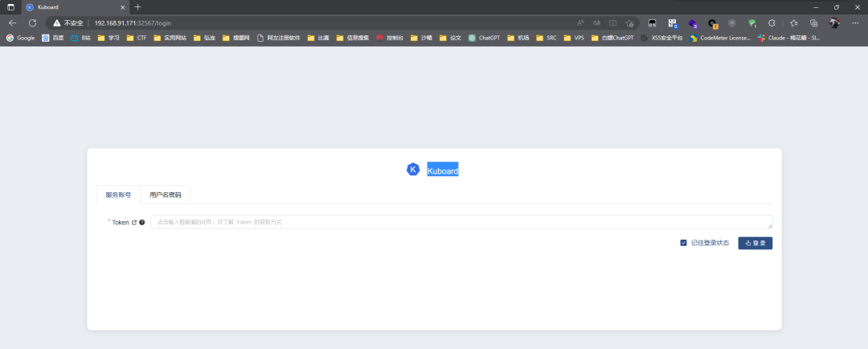This screenshot has width=868, height=349.
Task: Open the 控制台 bookmark
Action: [390, 39]
